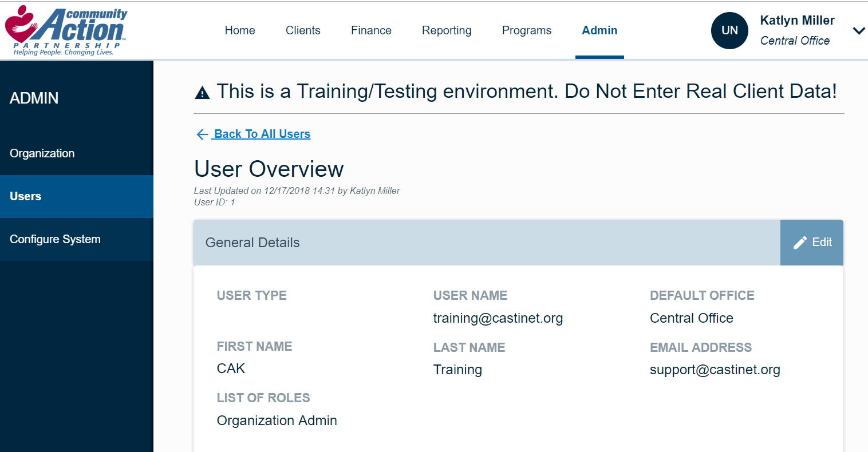This screenshot has width=868, height=452.
Task: Click the Organization Admin role
Action: tap(277, 421)
